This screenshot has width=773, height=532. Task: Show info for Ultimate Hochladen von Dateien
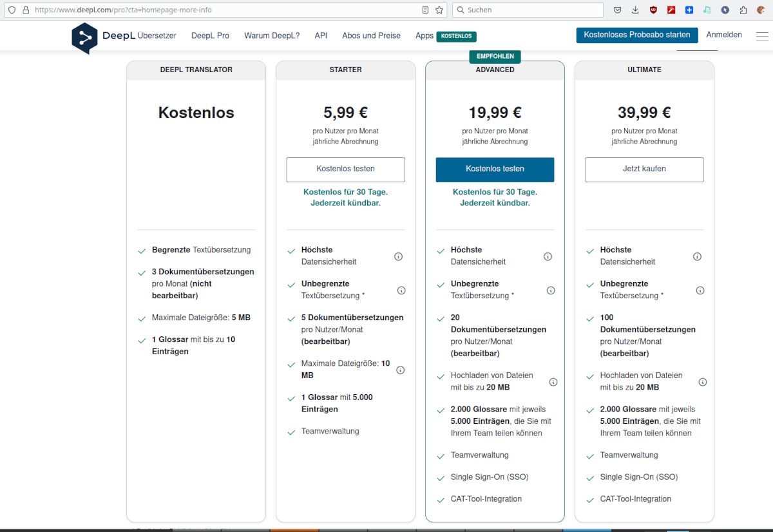[x=703, y=382]
